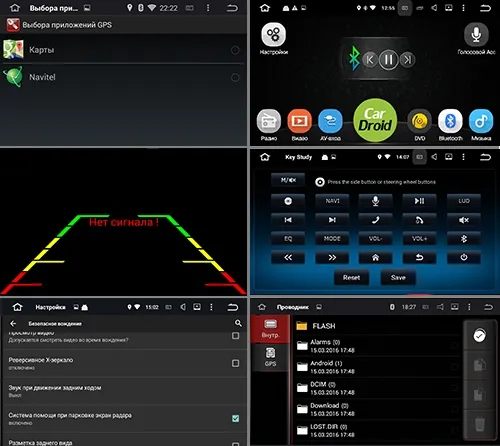
Task: Switch to the GPS storage tab
Action: point(270,357)
